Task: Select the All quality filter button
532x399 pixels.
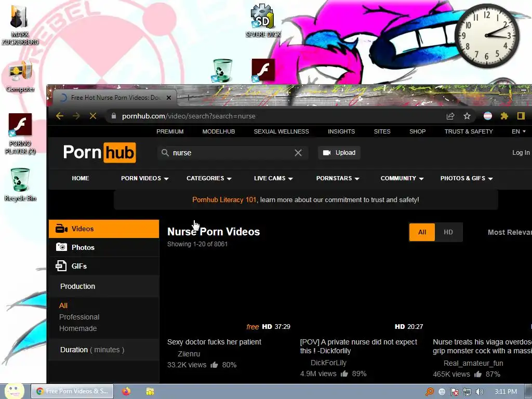Action: click(422, 232)
